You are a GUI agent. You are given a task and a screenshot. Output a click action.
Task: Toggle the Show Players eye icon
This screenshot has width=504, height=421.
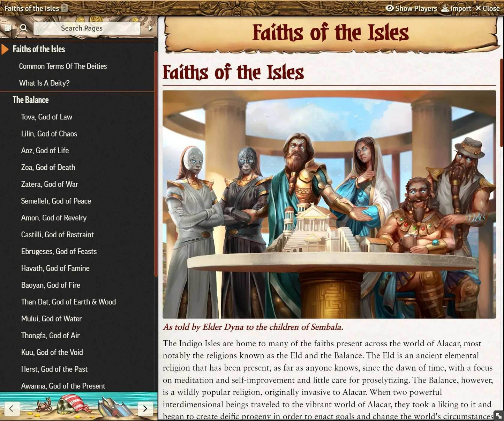tap(389, 8)
